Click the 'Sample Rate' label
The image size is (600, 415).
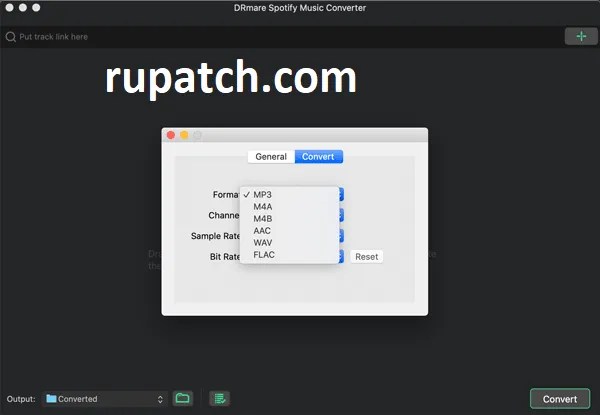(x=215, y=236)
